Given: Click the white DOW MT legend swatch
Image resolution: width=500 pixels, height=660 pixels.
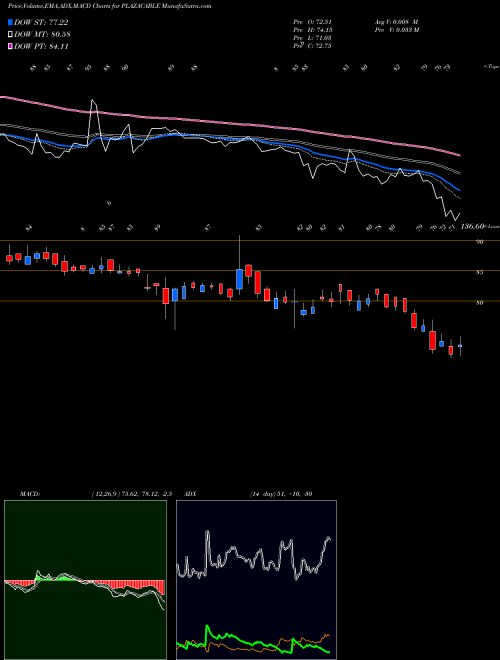Looking at the screenshot, I should 11,35.
